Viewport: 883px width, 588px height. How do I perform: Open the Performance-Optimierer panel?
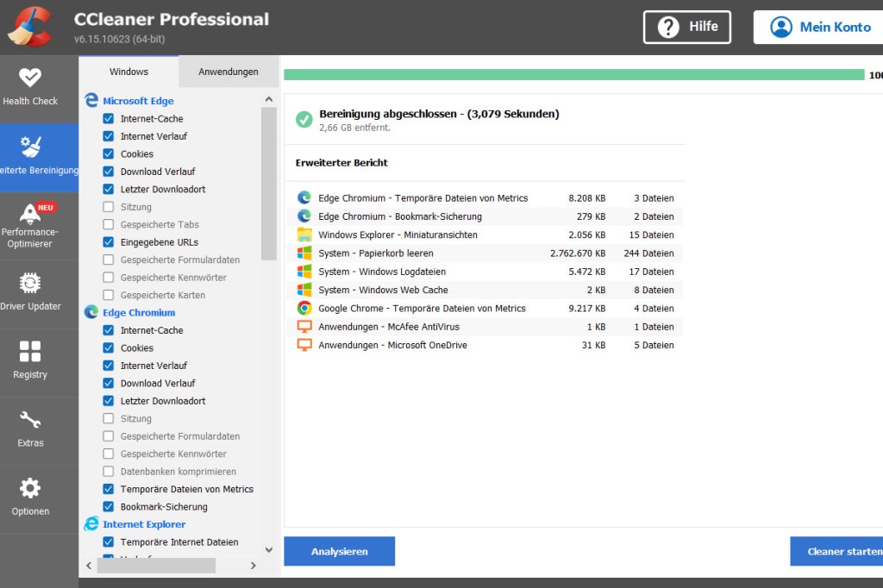30,227
